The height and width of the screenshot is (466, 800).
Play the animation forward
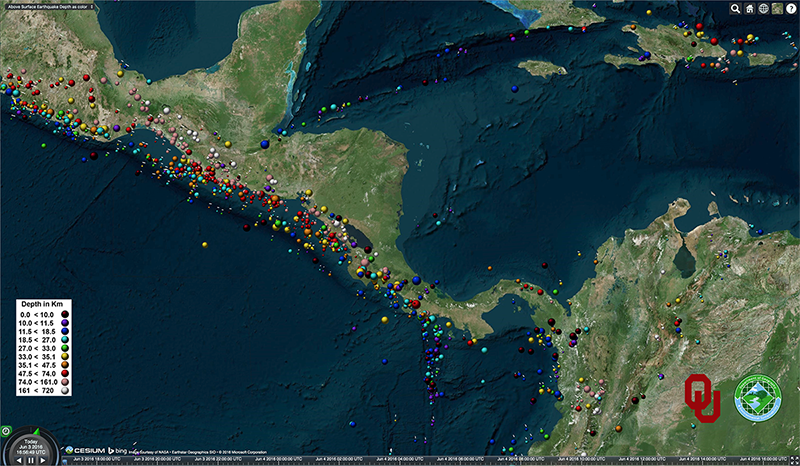coord(43,460)
